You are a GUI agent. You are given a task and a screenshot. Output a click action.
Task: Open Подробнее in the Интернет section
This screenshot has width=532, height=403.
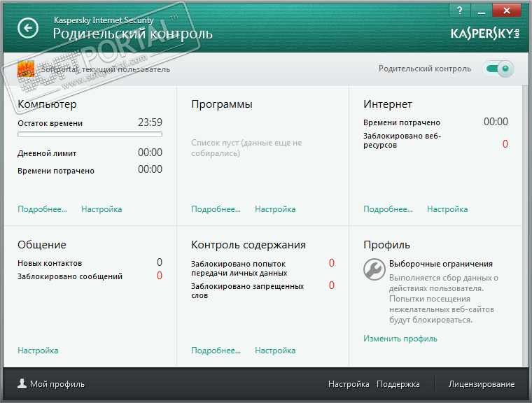click(388, 209)
